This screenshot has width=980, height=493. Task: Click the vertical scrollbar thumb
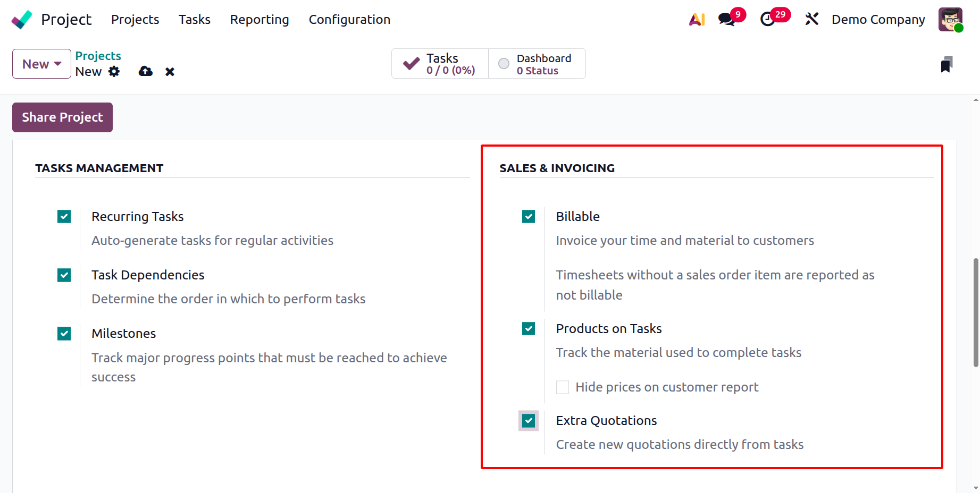pyautogui.click(x=976, y=312)
